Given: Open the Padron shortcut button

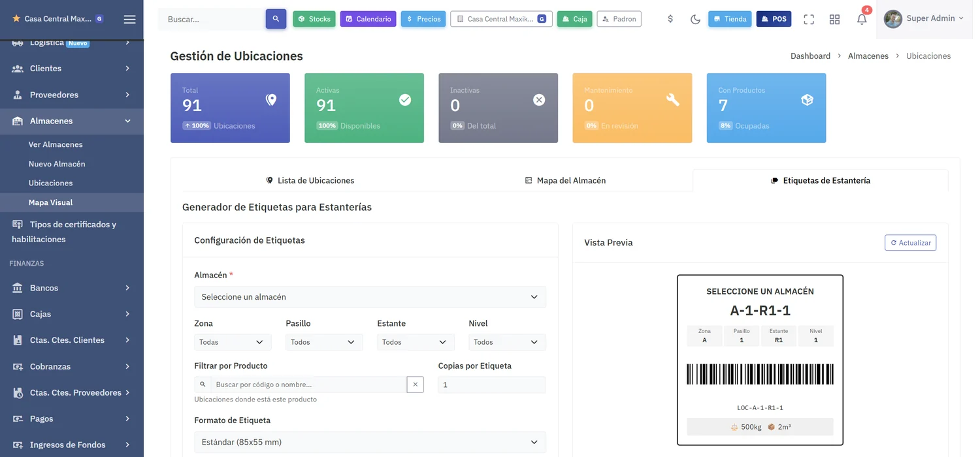Looking at the screenshot, I should pyautogui.click(x=619, y=19).
